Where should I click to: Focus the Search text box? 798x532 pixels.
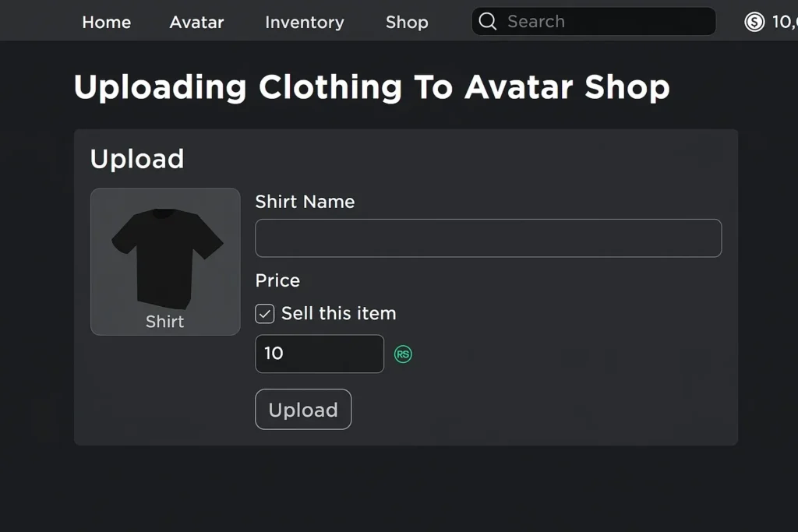pyautogui.click(x=600, y=22)
